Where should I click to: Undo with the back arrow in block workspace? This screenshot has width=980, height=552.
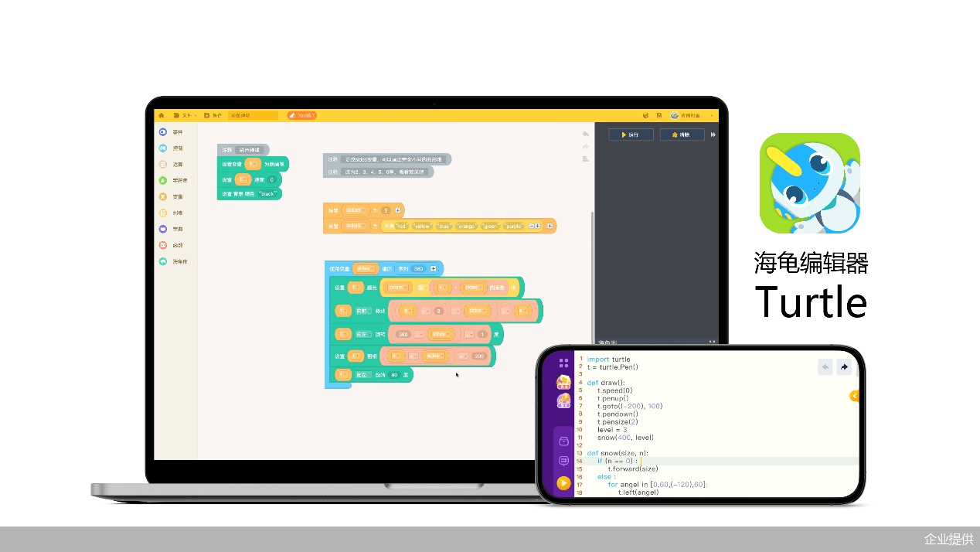coord(585,134)
